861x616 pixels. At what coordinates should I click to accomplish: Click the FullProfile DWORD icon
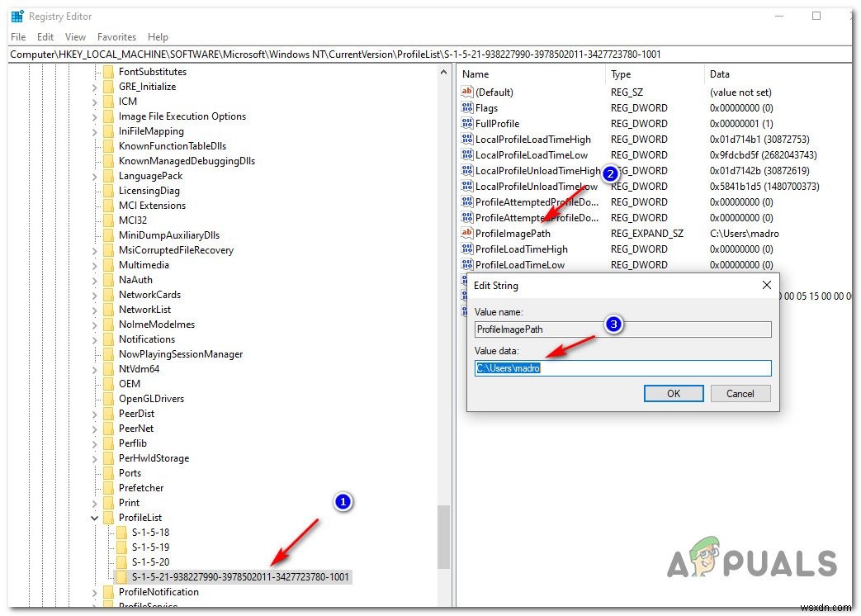466,124
